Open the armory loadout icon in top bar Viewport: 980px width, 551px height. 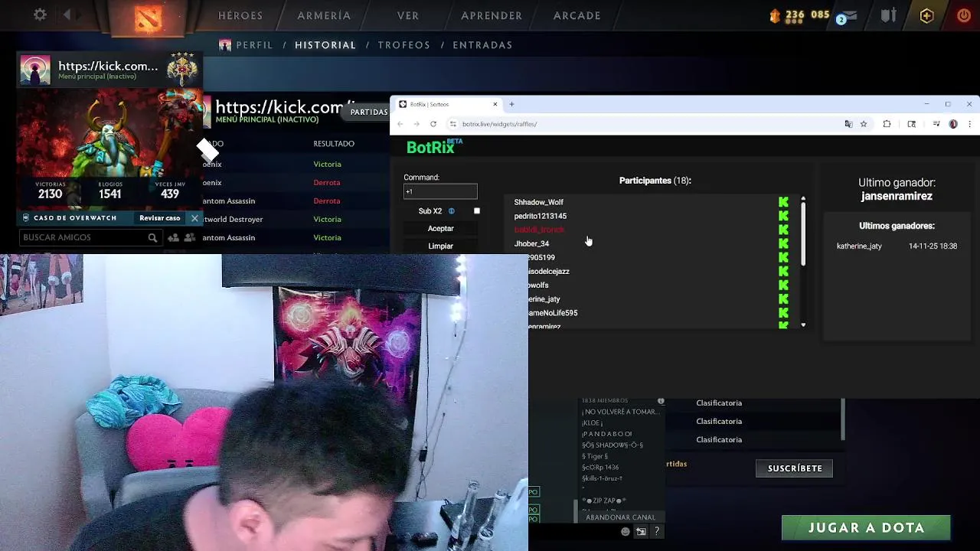coord(888,15)
